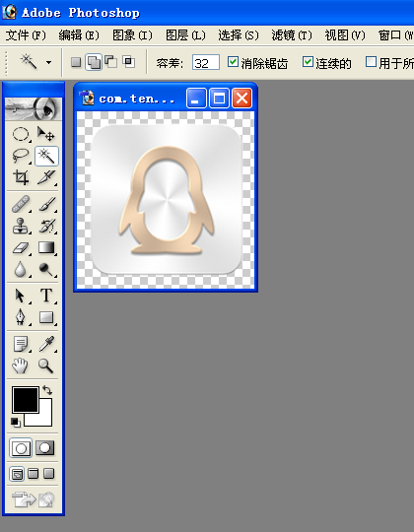This screenshot has width=414, height=532.
Task: Switch to Standard edit mode
Action: 21,448
